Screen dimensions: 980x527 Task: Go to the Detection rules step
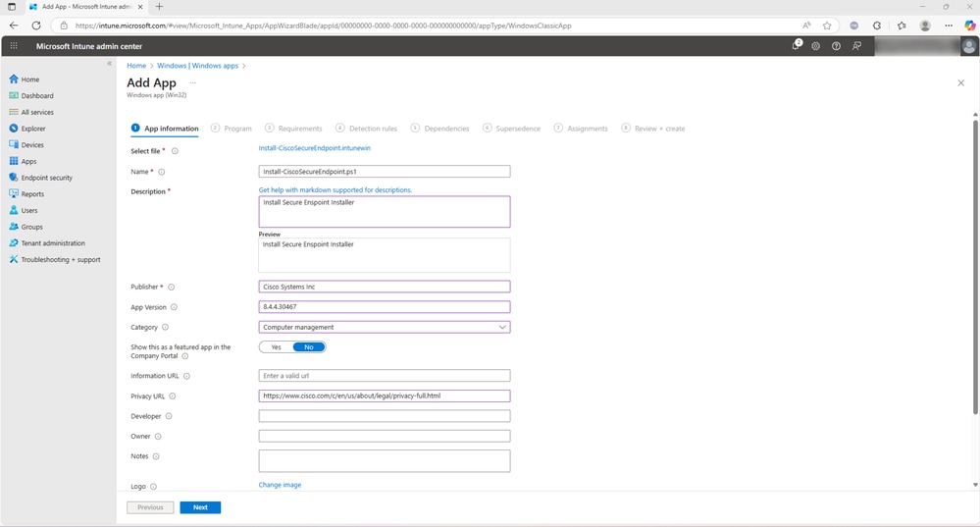[x=366, y=129]
